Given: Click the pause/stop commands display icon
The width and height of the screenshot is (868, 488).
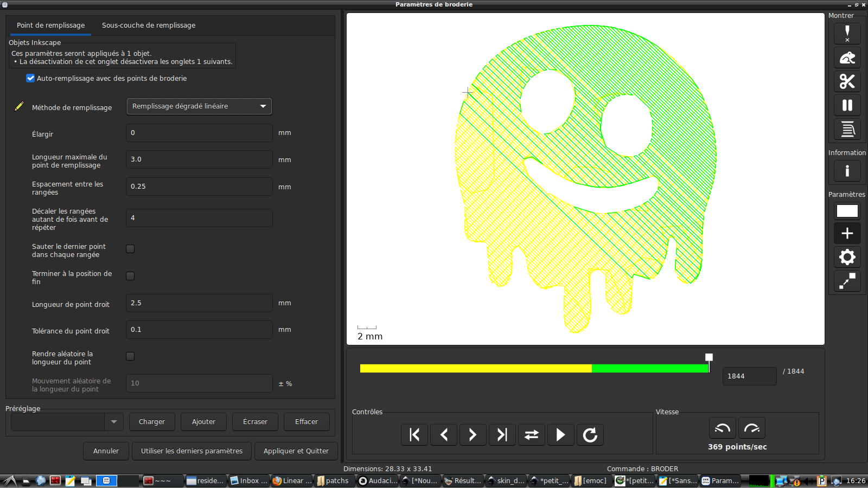Looking at the screenshot, I should pyautogui.click(x=847, y=105).
